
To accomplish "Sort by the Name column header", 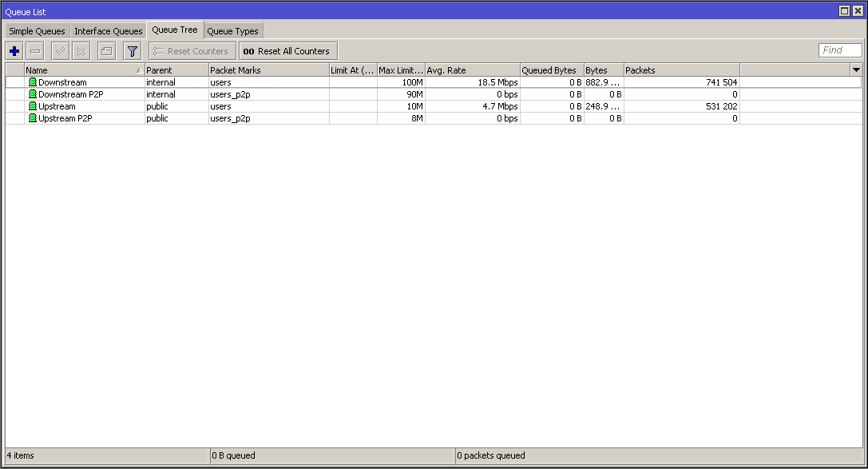I will tap(84, 70).
